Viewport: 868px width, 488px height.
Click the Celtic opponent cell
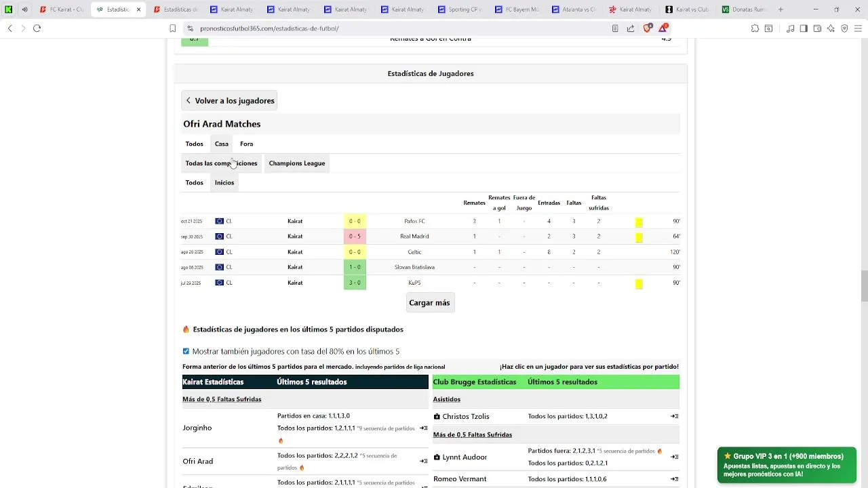coord(414,252)
